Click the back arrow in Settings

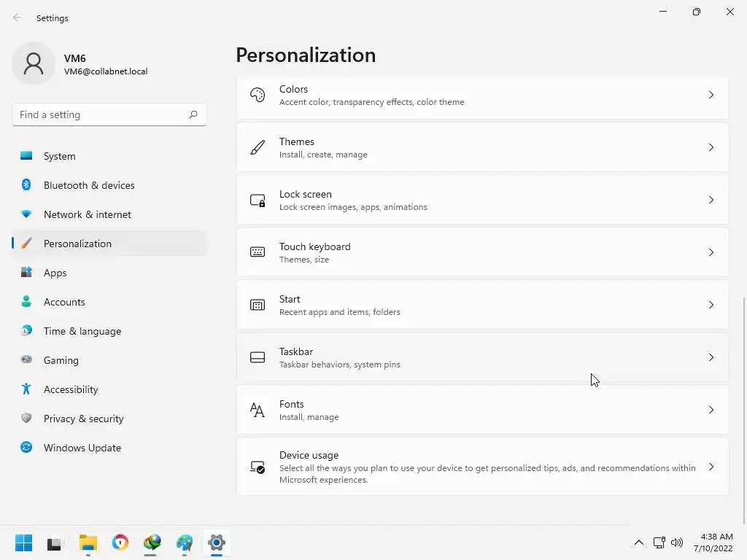[18, 17]
